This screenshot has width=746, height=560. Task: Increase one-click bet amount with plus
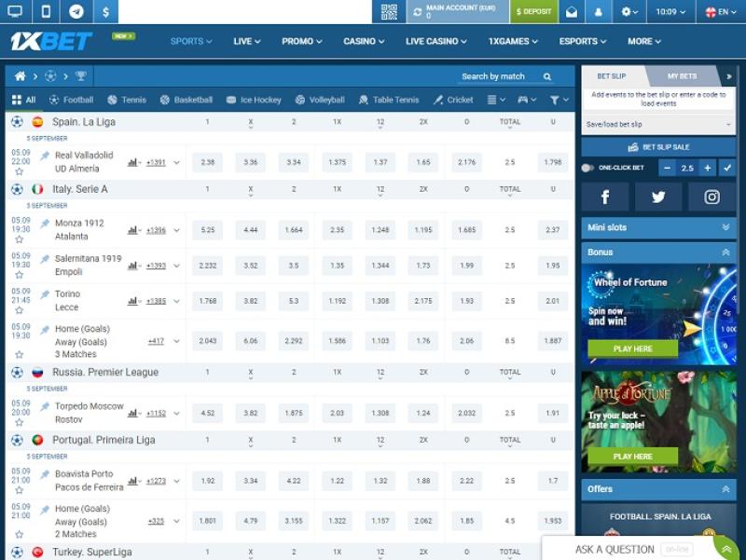pyautogui.click(x=708, y=168)
